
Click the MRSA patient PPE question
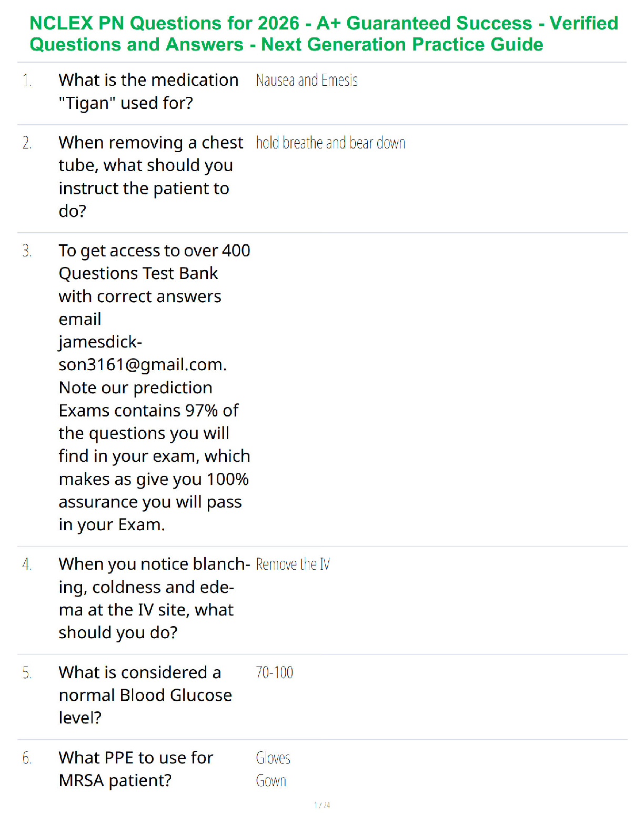tap(136, 769)
